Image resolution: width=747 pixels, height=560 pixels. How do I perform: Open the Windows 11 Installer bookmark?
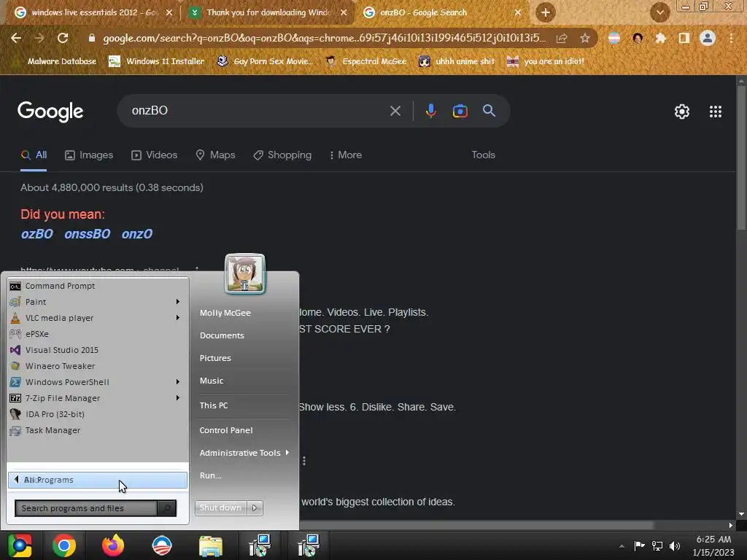pyautogui.click(x=156, y=61)
